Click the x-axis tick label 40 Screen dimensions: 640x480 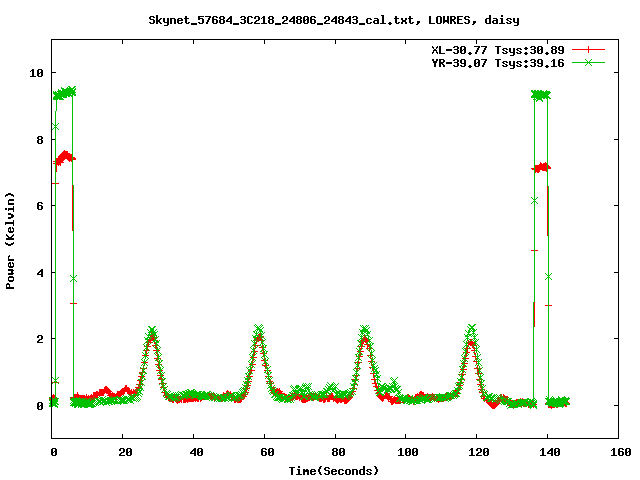pyautogui.click(x=195, y=453)
